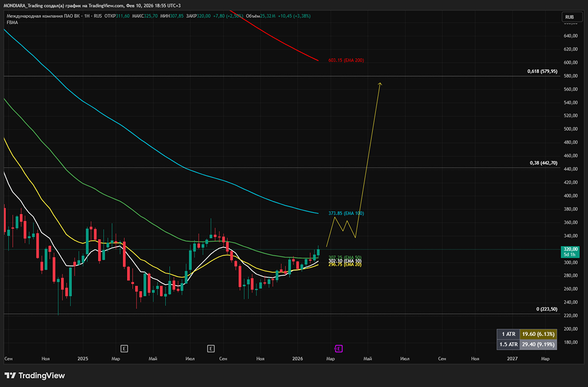This screenshot has height=387, width=588.
Task: Click the green 320,00 current price tag
Action: tap(570, 252)
